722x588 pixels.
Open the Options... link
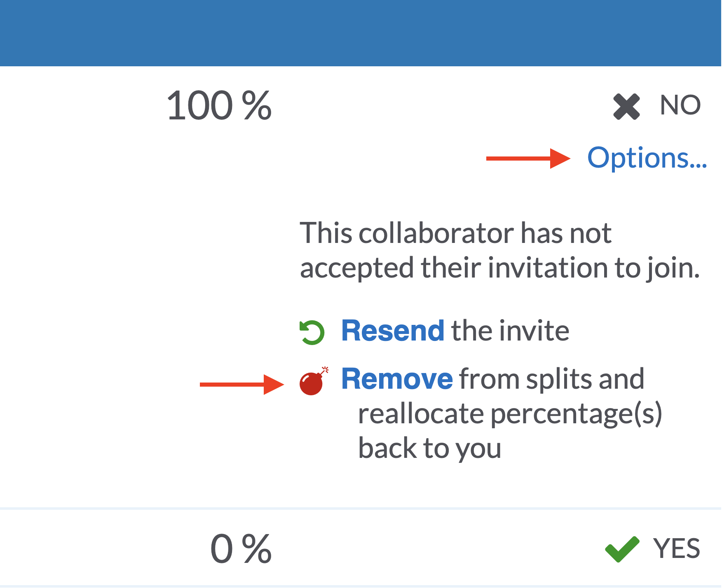click(647, 158)
